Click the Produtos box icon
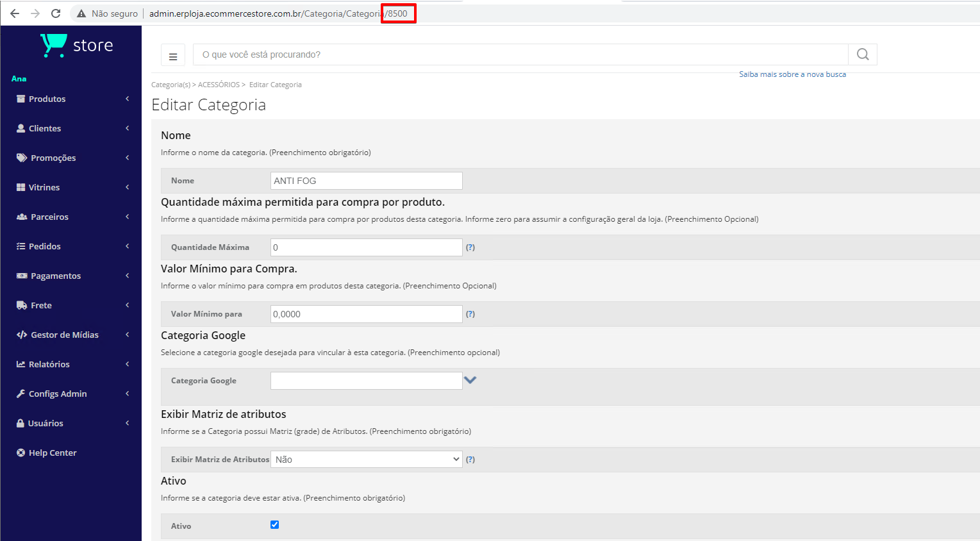Image resolution: width=980 pixels, height=541 pixels. [21, 99]
